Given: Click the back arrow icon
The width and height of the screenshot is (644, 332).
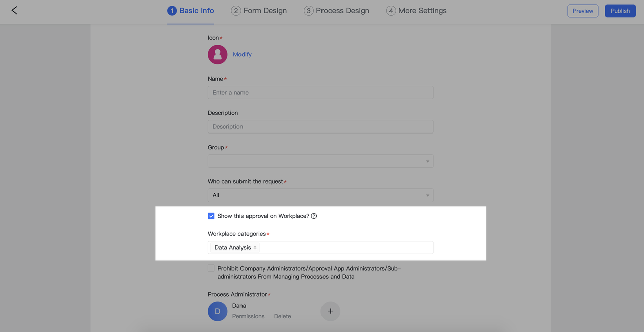Looking at the screenshot, I should (14, 10).
